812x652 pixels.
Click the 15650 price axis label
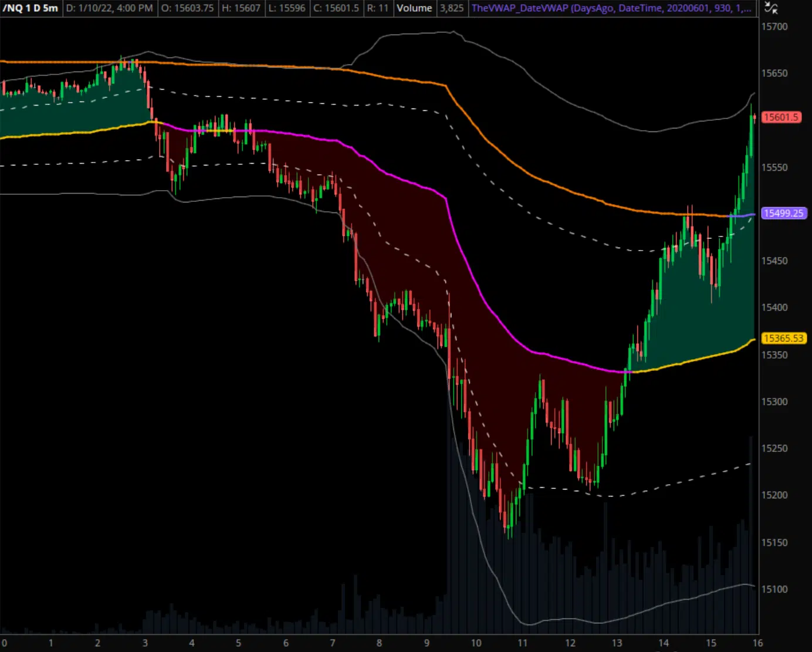pos(774,73)
